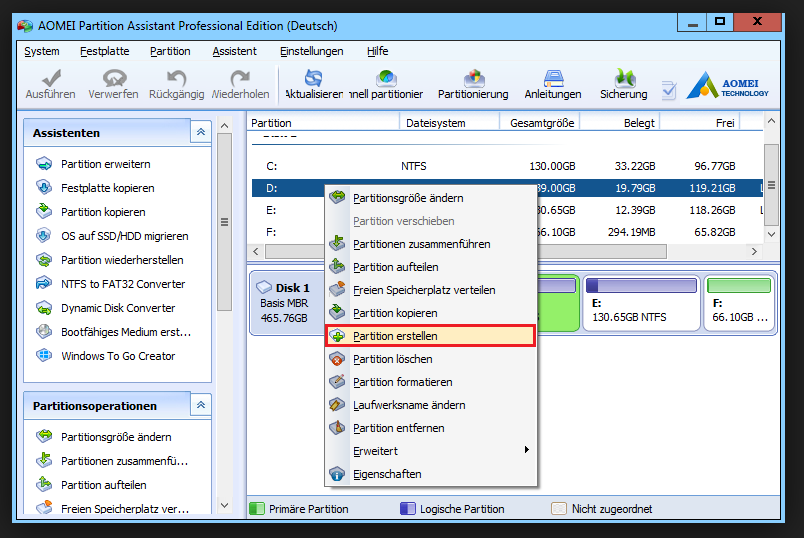This screenshot has width=804, height=538.
Task: Click the Verwerfen toolbar icon
Action: click(114, 78)
